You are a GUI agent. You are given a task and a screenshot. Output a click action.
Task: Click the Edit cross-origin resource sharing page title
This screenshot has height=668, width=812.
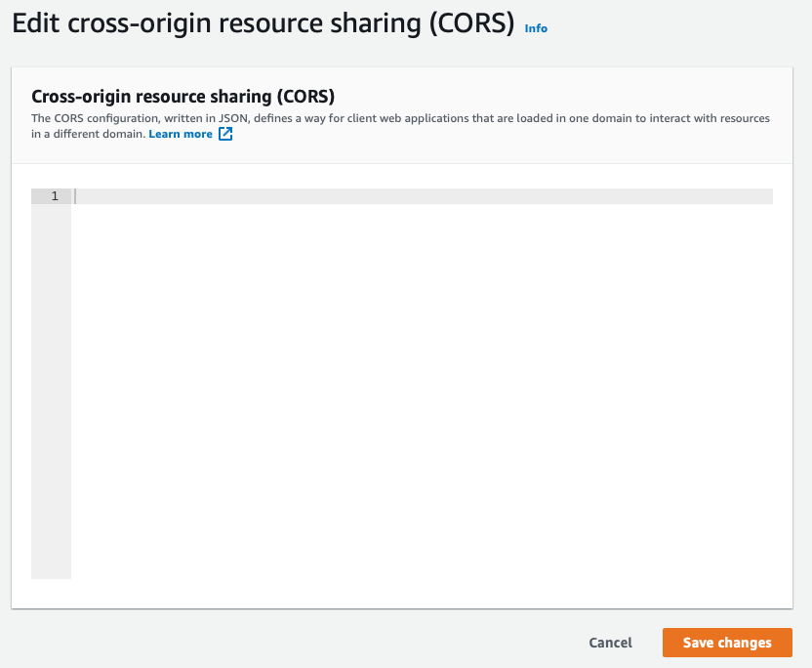tap(264, 23)
